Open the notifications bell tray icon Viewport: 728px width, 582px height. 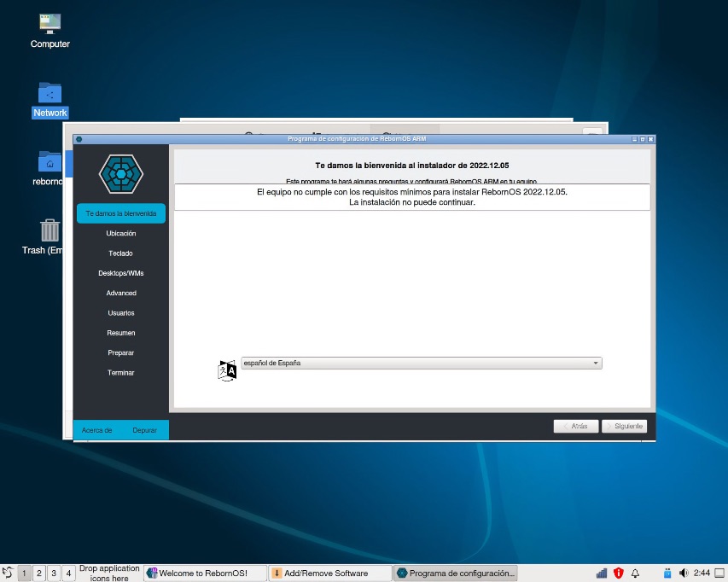[635, 573]
